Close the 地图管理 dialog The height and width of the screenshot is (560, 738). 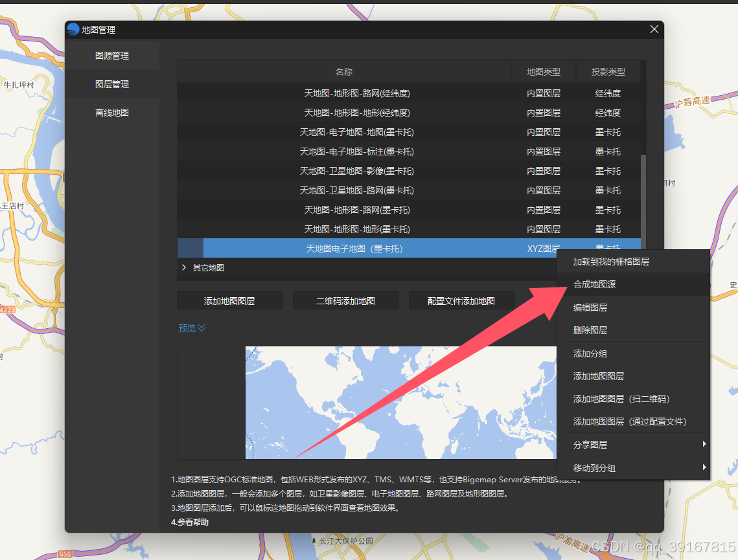pos(654,29)
